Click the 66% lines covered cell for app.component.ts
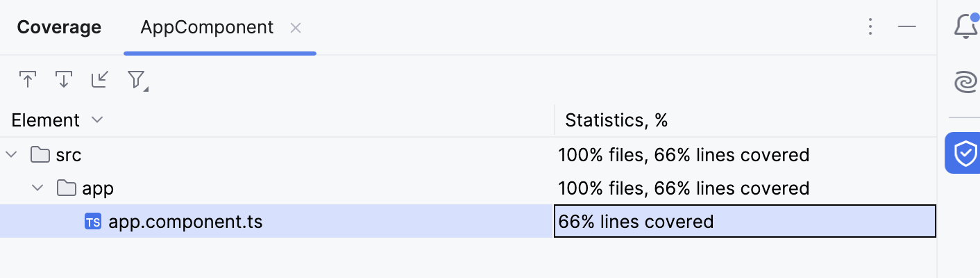This screenshot has width=980, height=278. [x=636, y=222]
